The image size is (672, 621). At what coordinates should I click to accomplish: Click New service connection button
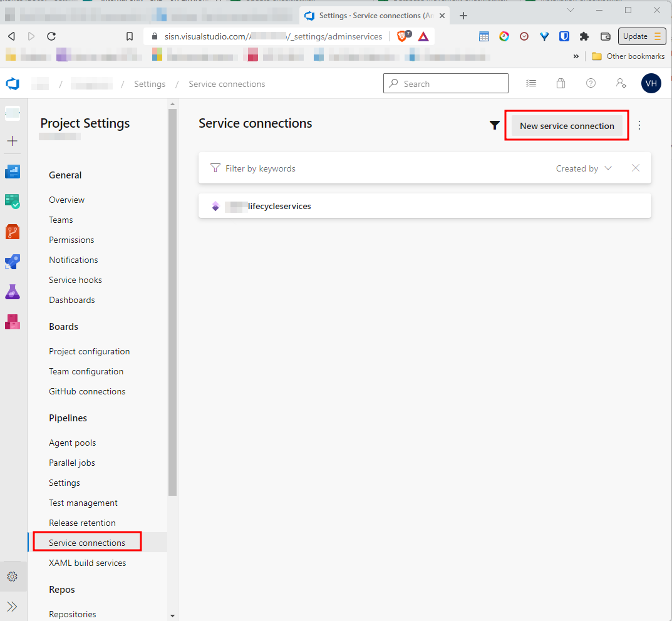[x=567, y=126]
